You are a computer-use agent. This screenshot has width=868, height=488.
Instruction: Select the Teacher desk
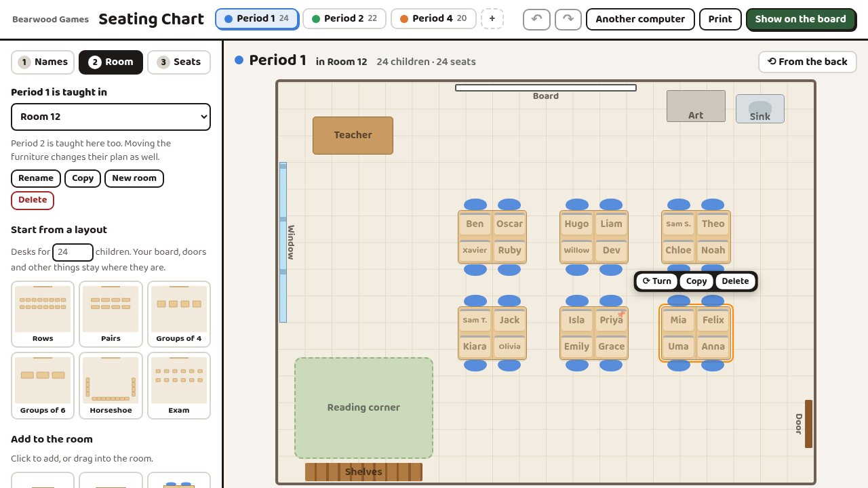pyautogui.click(x=353, y=136)
